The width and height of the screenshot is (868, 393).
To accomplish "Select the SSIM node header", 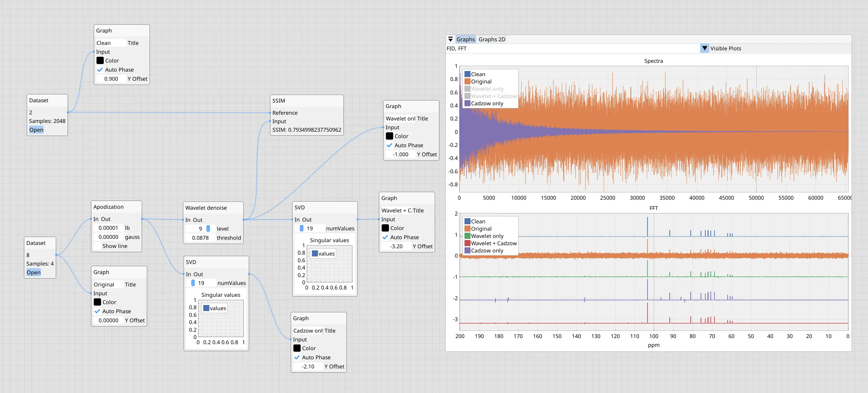I will [x=307, y=101].
